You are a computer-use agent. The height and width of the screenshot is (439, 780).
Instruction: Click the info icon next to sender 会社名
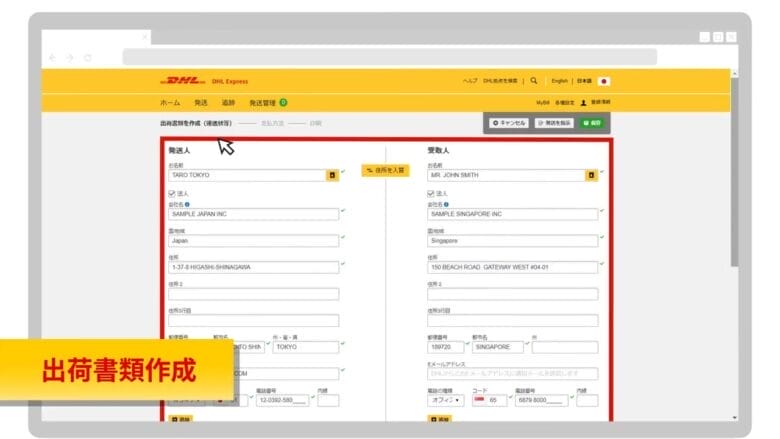pyautogui.click(x=187, y=204)
